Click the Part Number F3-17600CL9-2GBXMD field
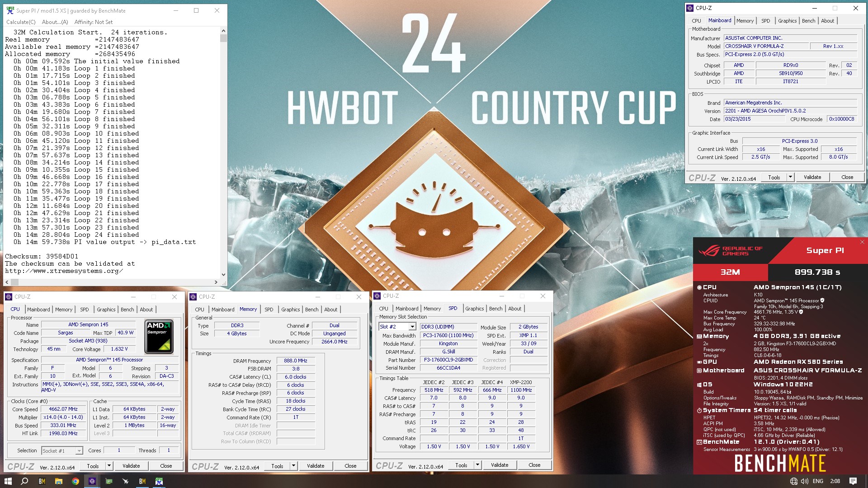 click(x=448, y=360)
